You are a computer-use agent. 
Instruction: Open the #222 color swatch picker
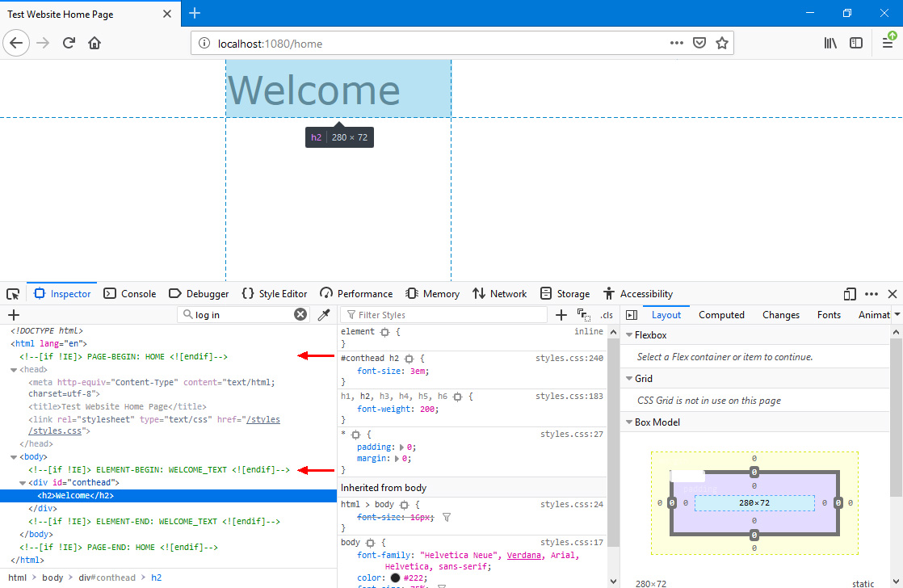(x=395, y=577)
